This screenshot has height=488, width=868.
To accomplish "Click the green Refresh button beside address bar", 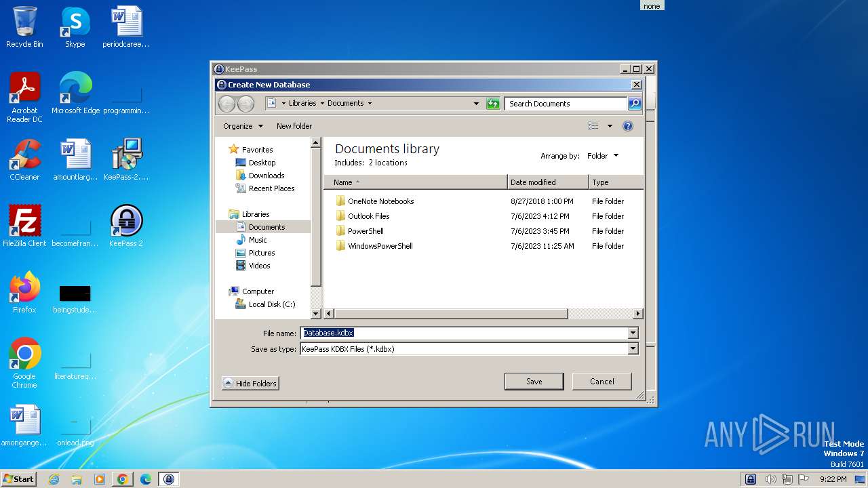I will pos(493,104).
